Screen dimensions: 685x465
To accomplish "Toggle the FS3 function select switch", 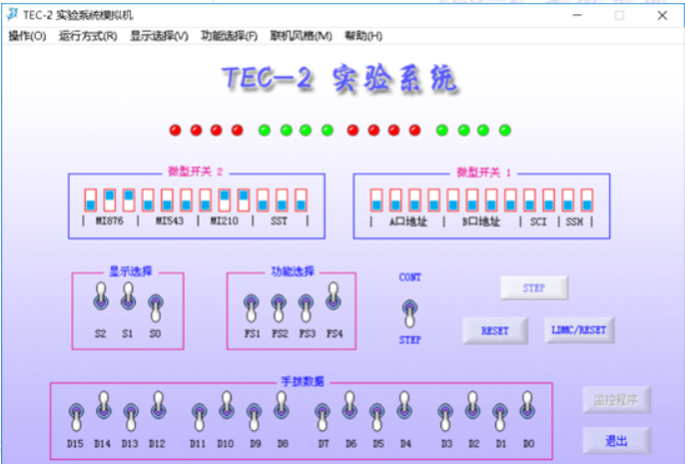I will [x=306, y=308].
